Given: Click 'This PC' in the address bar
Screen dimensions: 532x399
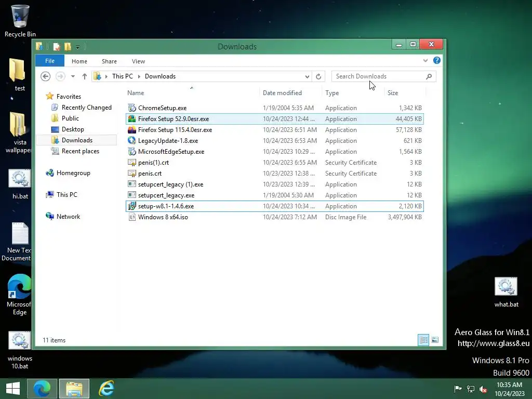Looking at the screenshot, I should point(123,76).
